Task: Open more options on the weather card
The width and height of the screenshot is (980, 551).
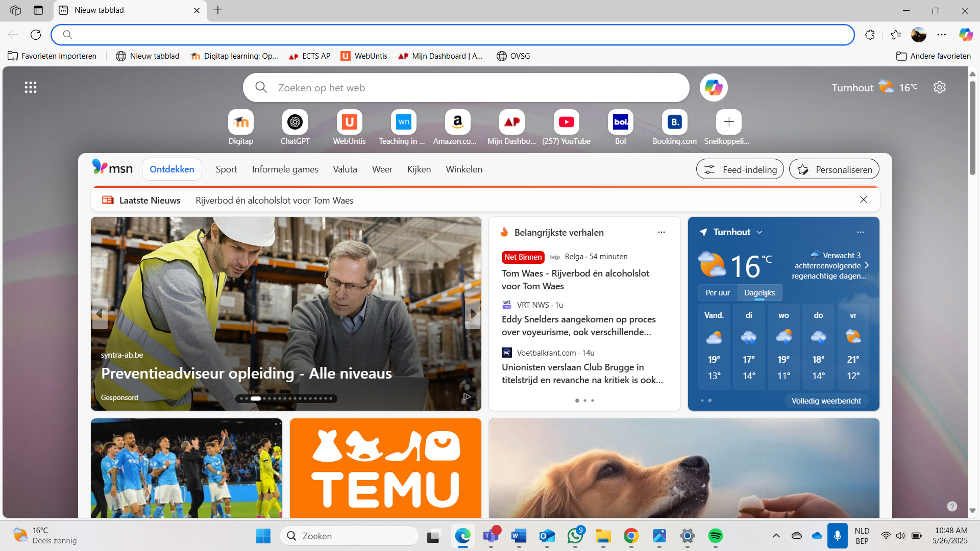Action: click(861, 232)
